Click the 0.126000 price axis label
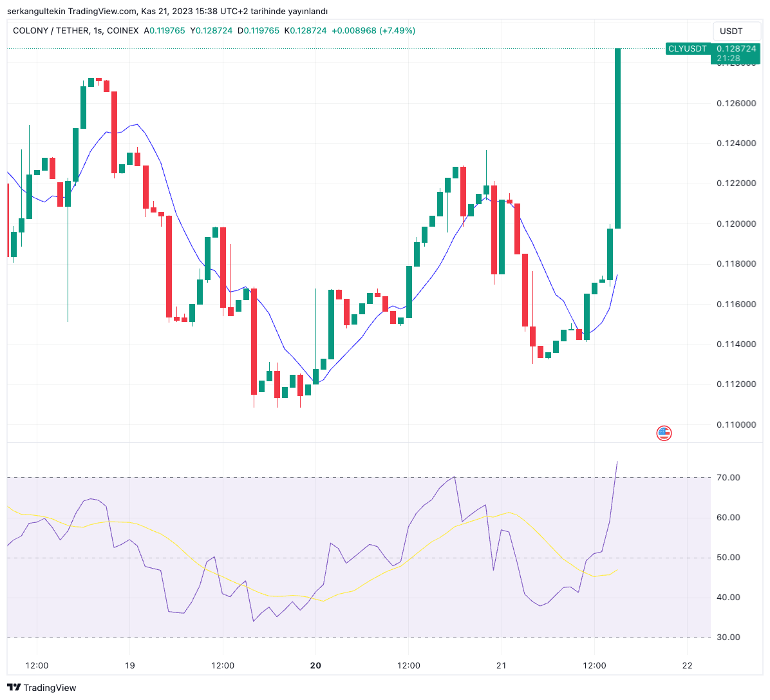 [x=736, y=103]
